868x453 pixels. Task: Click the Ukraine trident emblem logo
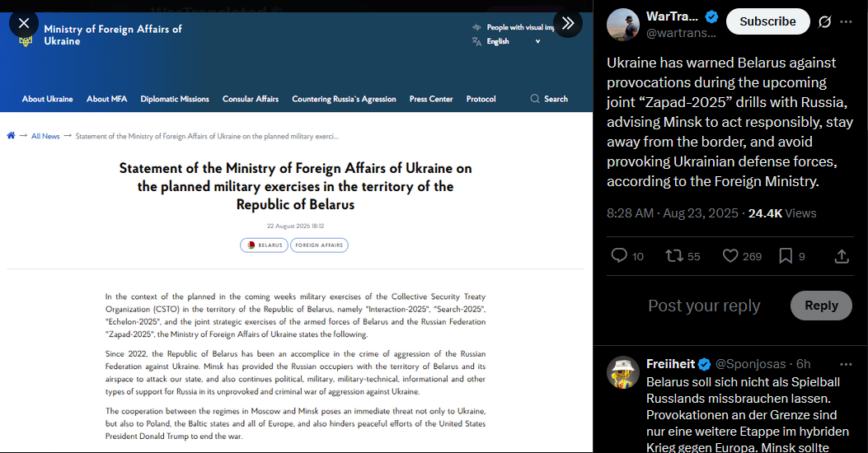click(x=26, y=41)
